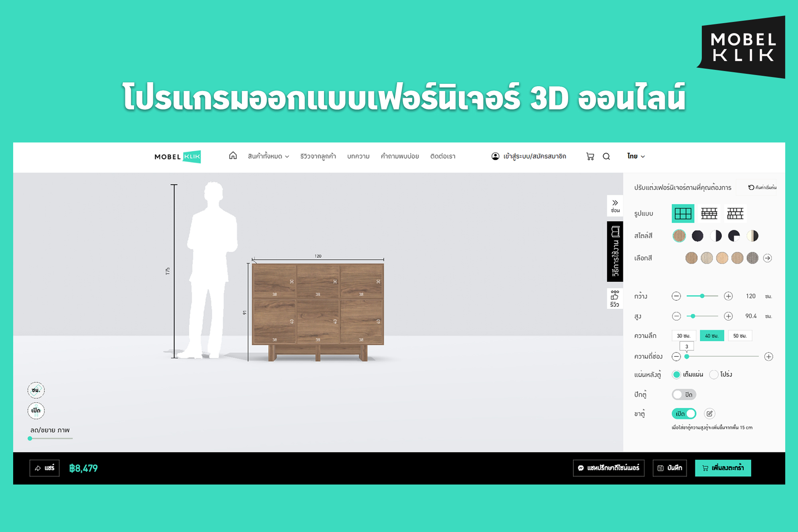
Task: Click the width value 120
Action: (x=751, y=296)
